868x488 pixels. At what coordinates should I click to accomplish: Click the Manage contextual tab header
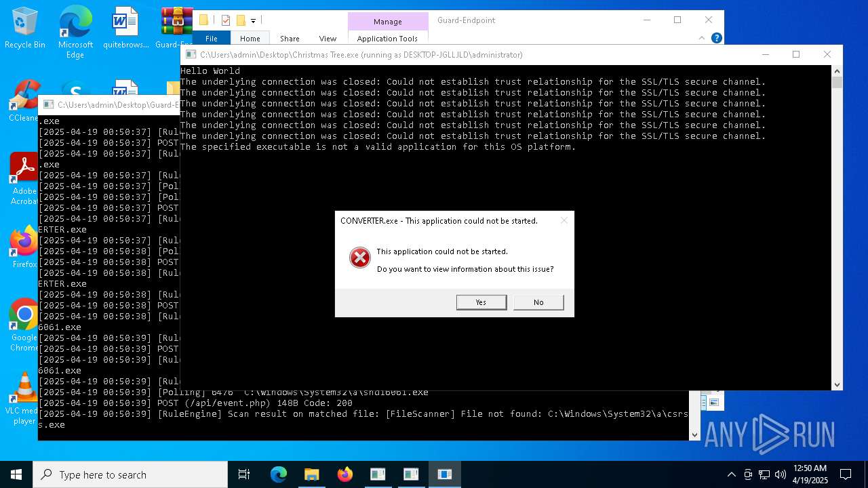[x=388, y=22]
